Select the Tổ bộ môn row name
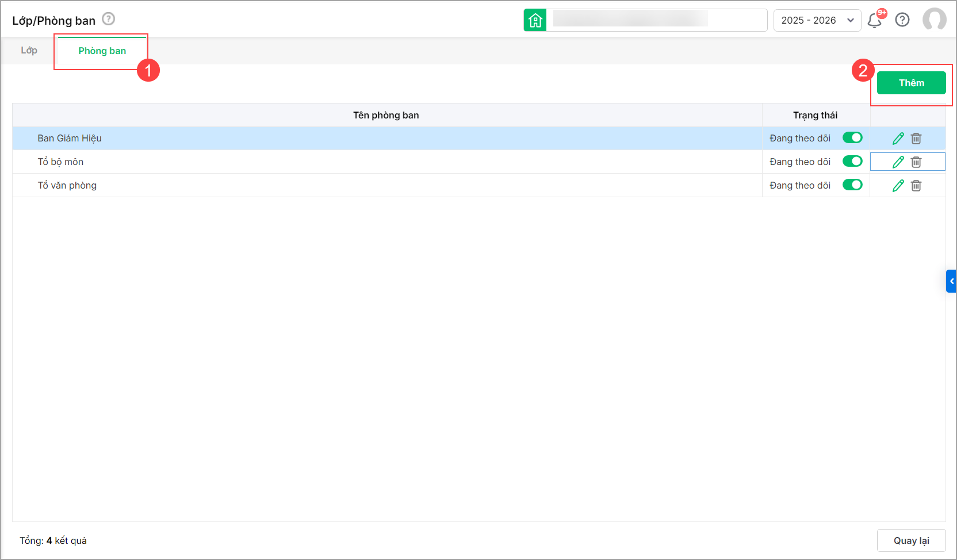 (x=60, y=162)
